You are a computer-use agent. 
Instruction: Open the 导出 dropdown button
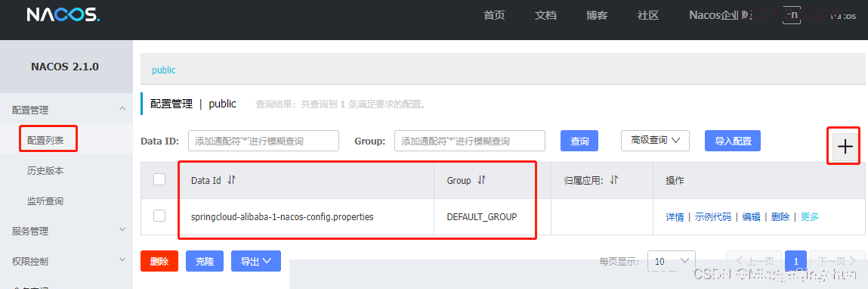coord(256,261)
